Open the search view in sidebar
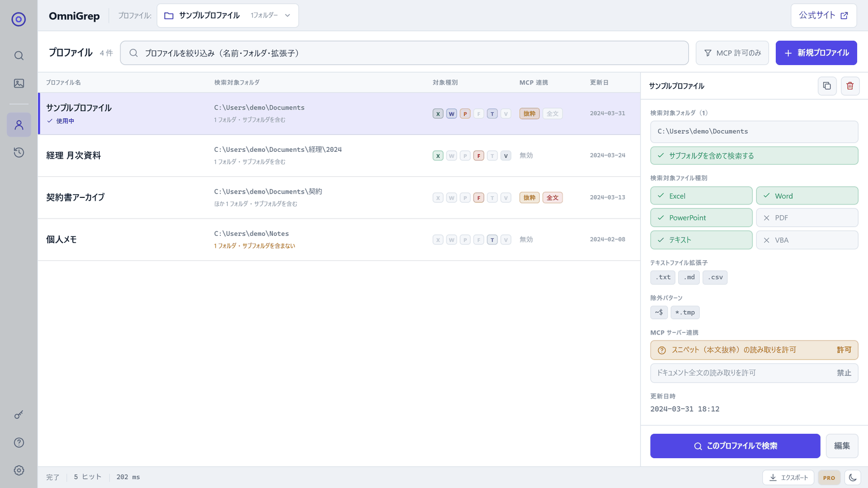 click(19, 55)
